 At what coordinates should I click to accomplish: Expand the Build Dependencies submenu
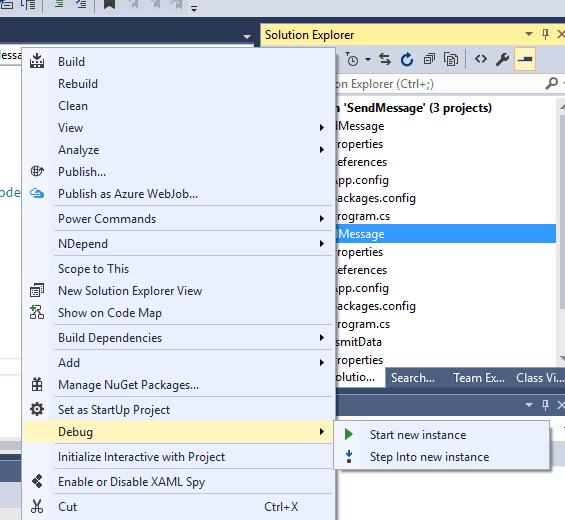(x=178, y=338)
